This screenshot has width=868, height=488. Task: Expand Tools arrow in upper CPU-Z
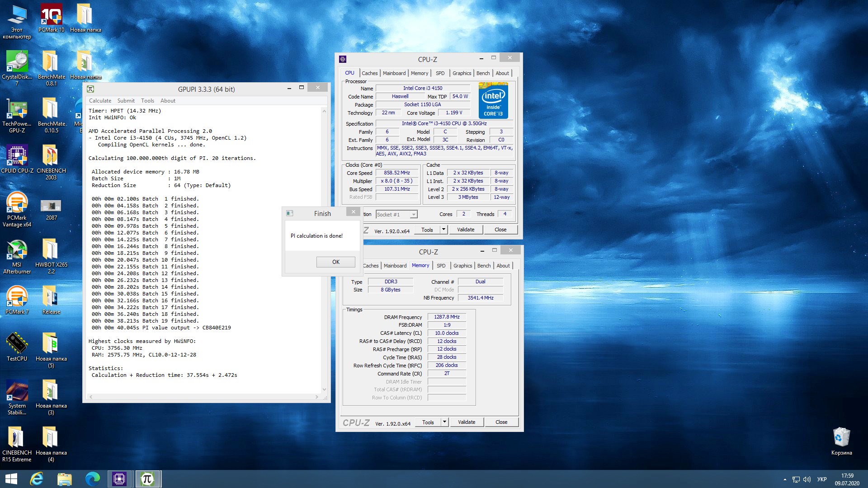(443, 230)
